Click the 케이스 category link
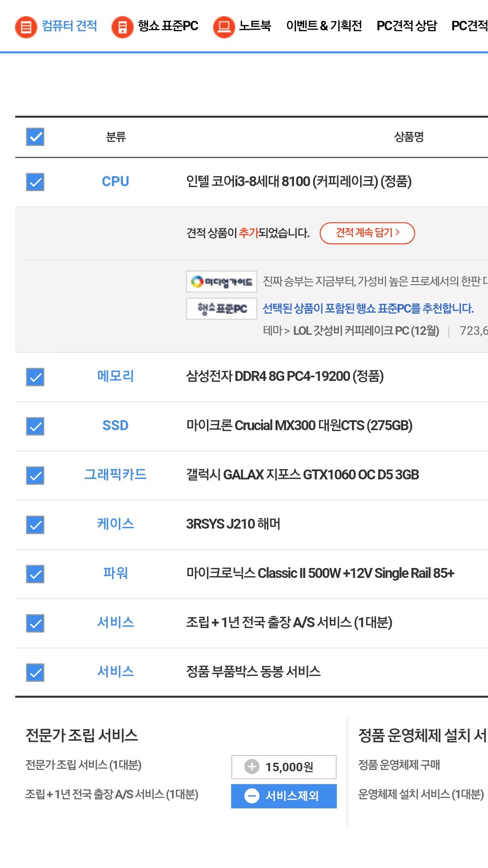The height and width of the screenshot is (868, 488). 115,524
